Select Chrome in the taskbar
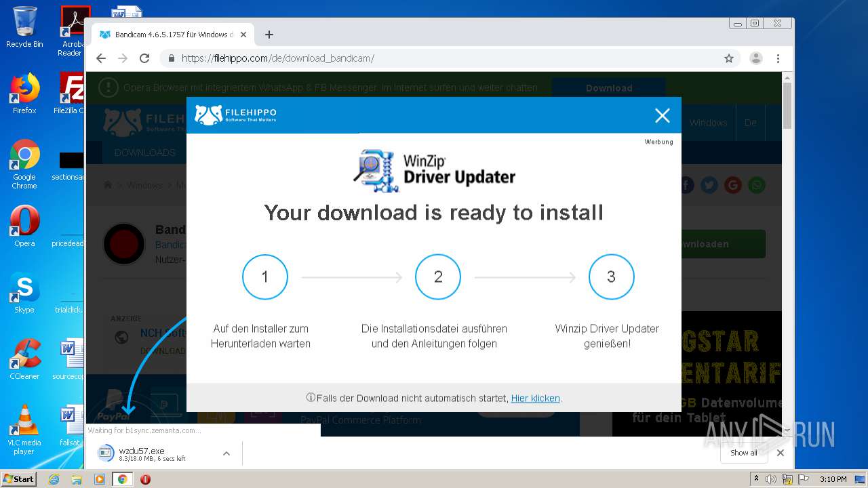 tap(122, 479)
